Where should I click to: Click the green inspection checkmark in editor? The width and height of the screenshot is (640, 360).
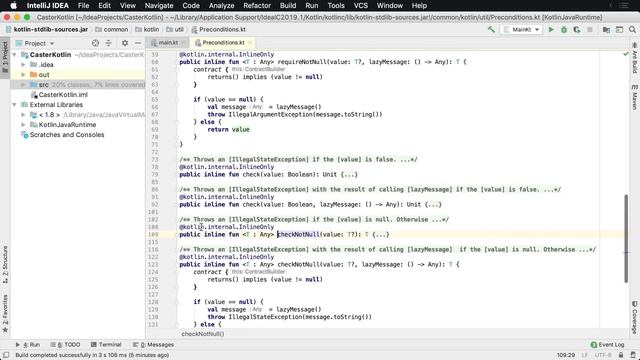point(625,54)
